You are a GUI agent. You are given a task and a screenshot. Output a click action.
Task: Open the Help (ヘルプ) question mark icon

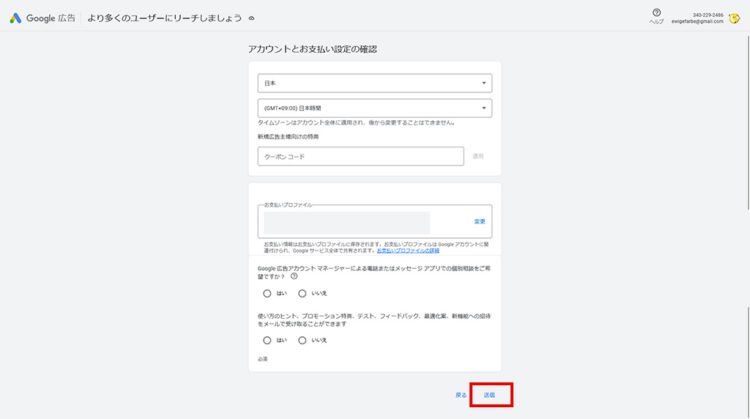point(656,13)
